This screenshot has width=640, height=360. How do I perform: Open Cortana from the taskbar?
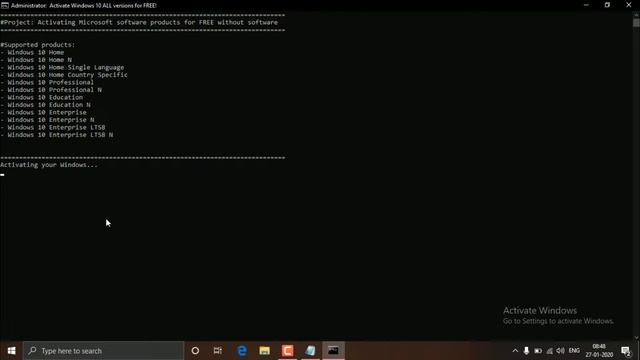[x=195, y=351]
